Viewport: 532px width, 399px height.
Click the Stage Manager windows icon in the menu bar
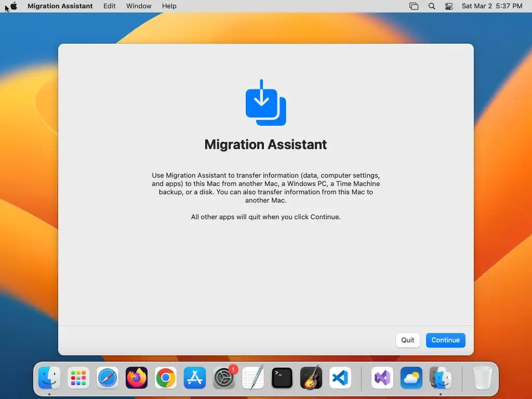point(414,6)
